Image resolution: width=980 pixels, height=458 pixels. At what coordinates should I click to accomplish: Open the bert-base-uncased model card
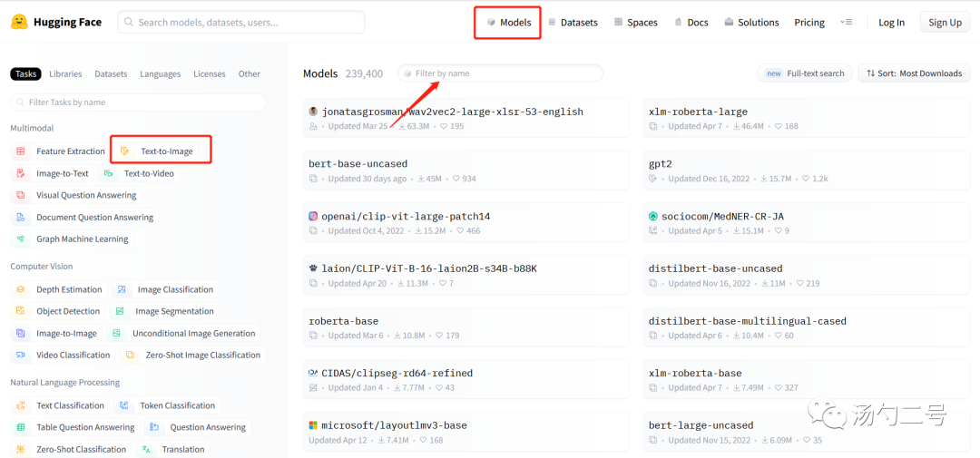(x=466, y=171)
